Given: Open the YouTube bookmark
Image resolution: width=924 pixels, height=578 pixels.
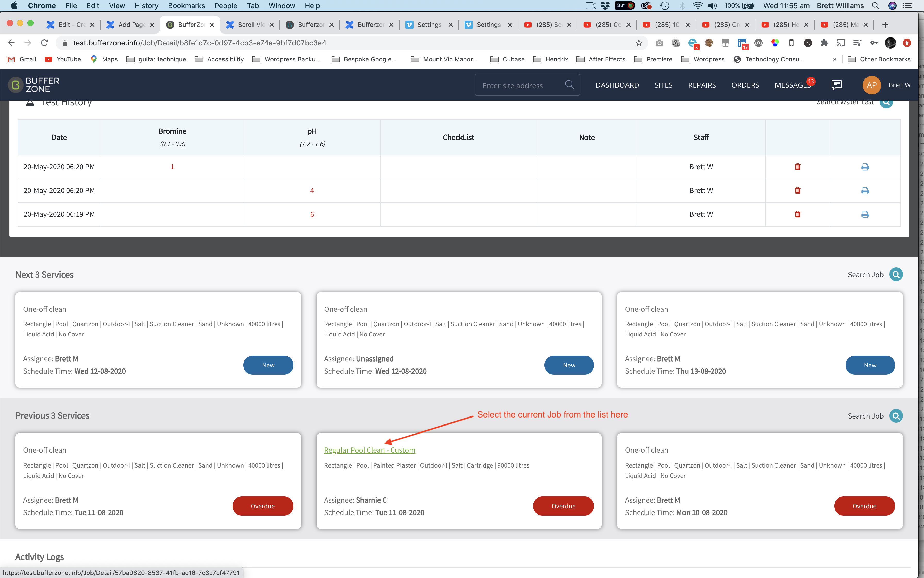Looking at the screenshot, I should pyautogui.click(x=63, y=59).
